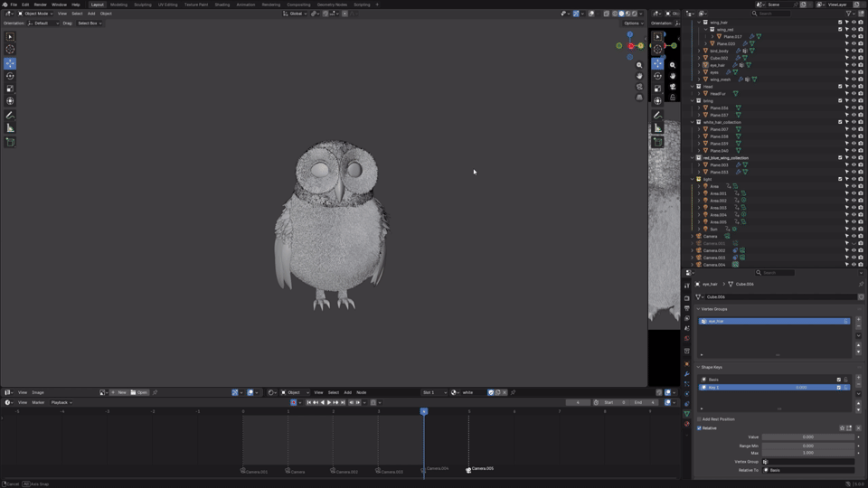Adjust the shape key Value slider

click(807, 437)
